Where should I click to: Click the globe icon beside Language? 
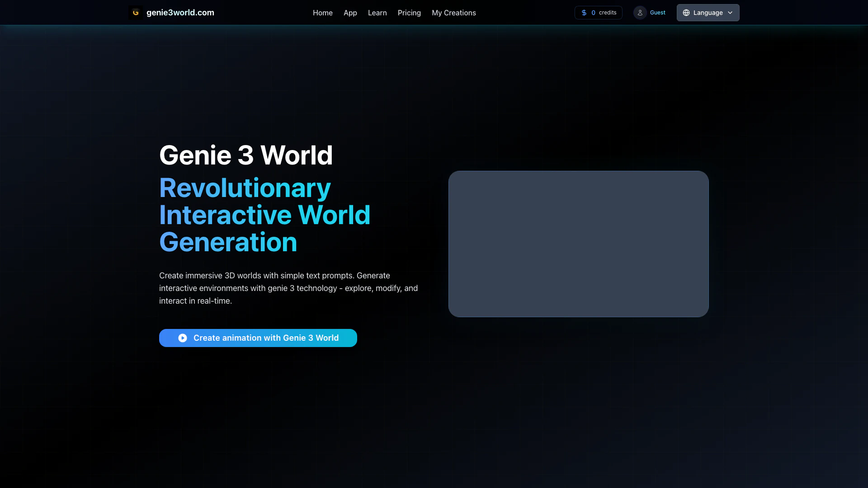(686, 13)
